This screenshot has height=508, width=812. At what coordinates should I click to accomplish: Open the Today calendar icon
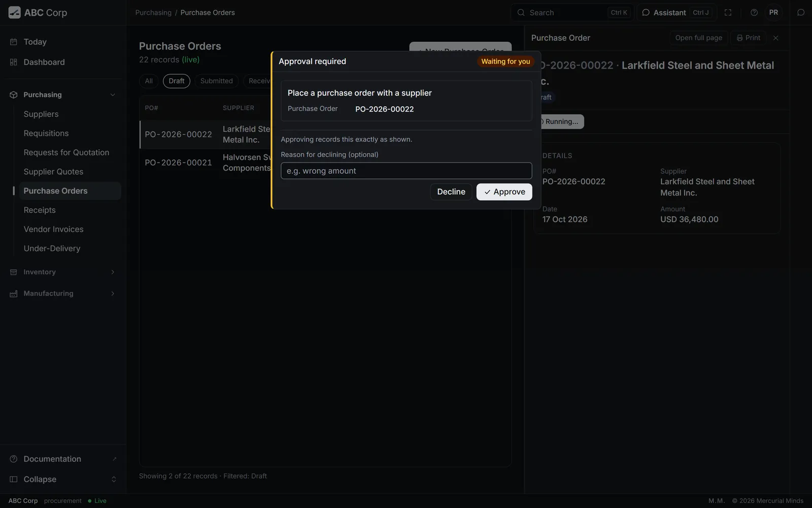coord(14,42)
